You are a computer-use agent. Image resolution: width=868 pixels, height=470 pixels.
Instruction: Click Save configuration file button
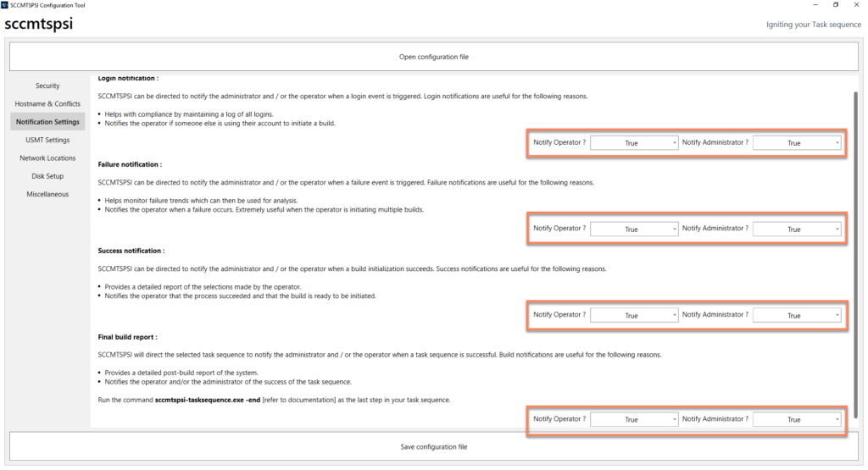(433, 446)
